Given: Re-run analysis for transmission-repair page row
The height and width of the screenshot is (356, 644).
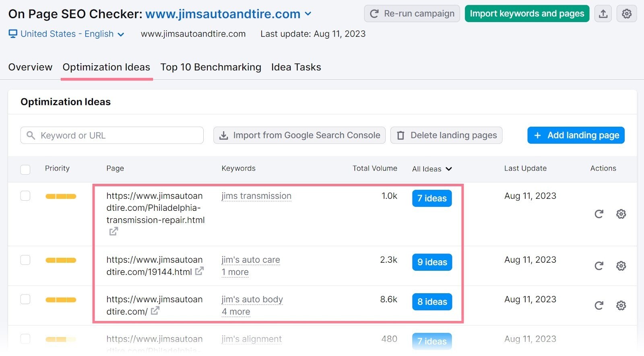Looking at the screenshot, I should coord(599,214).
